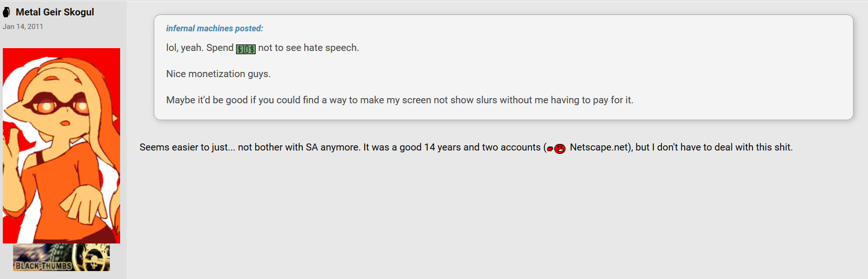Click the Black Thumbs banner under the avatar
868x279 pixels.
61,258
